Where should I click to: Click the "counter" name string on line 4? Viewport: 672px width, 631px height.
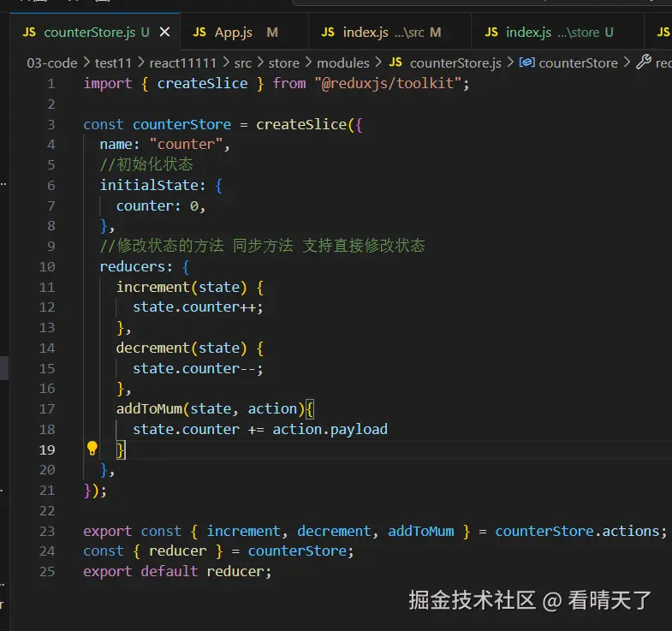[186, 145]
